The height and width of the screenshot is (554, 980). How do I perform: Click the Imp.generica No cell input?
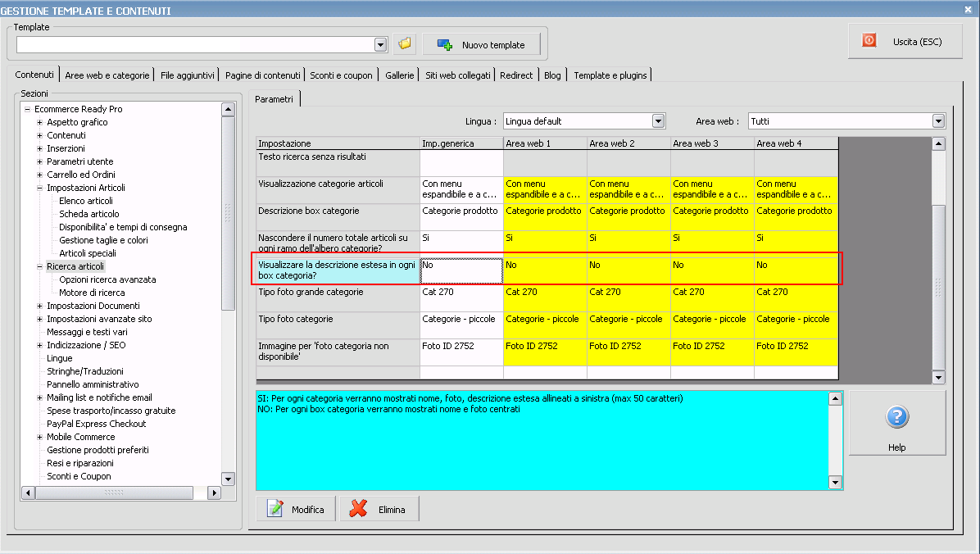[461, 270]
